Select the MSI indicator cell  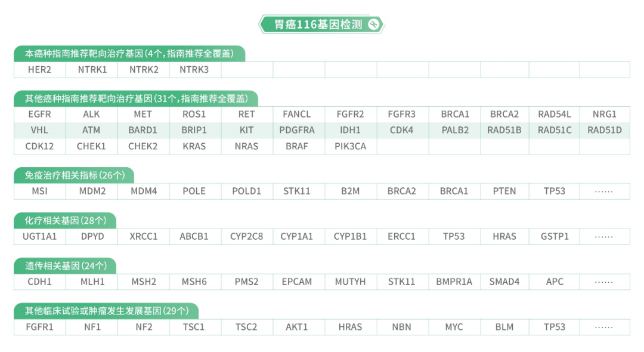(40, 192)
